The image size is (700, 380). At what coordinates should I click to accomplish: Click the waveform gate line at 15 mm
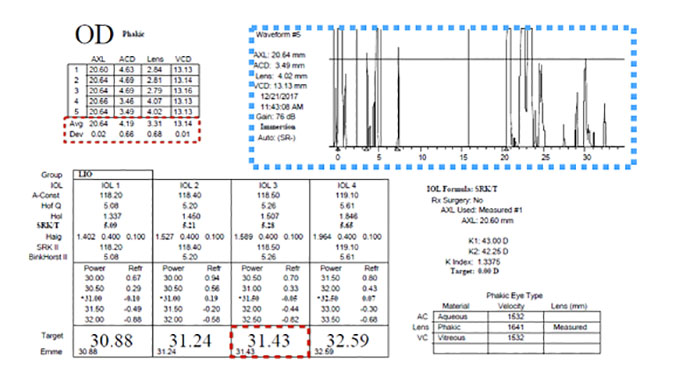468,88
